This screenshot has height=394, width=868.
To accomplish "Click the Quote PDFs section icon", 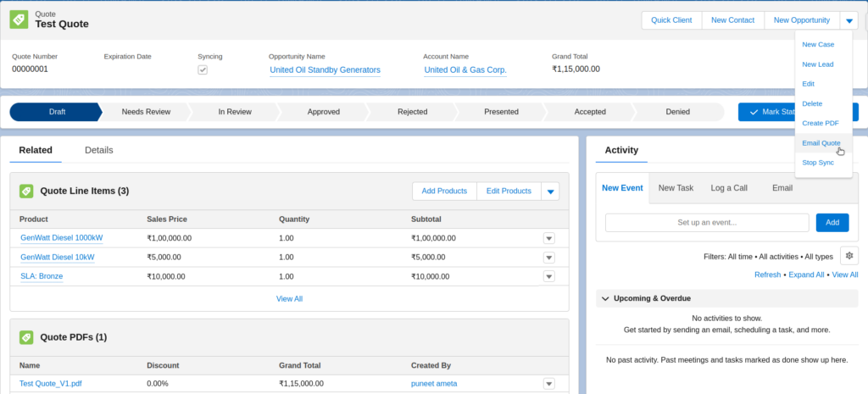I will pos(26,337).
